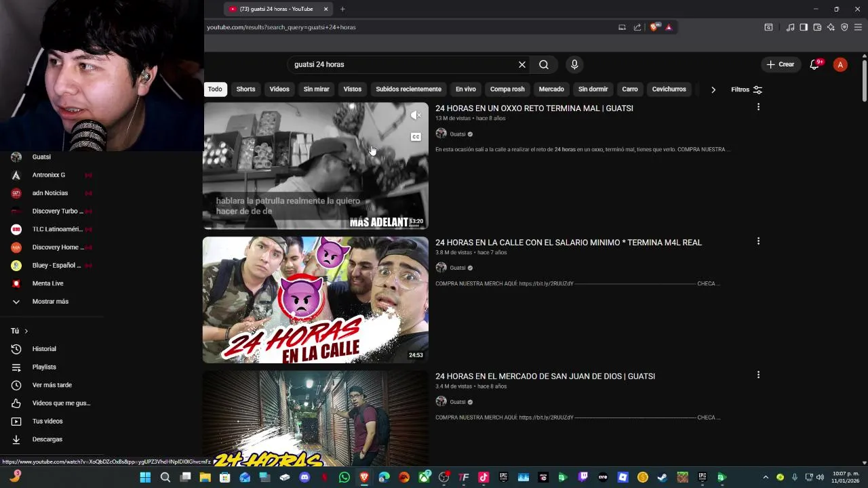The width and height of the screenshot is (868, 488).
Task: Click the browser address bar URL
Action: (281, 27)
